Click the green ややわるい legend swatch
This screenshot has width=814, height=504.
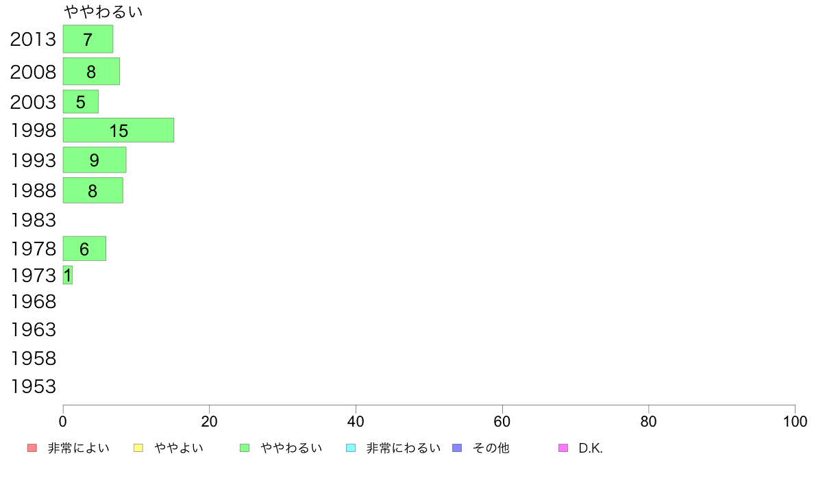(245, 448)
